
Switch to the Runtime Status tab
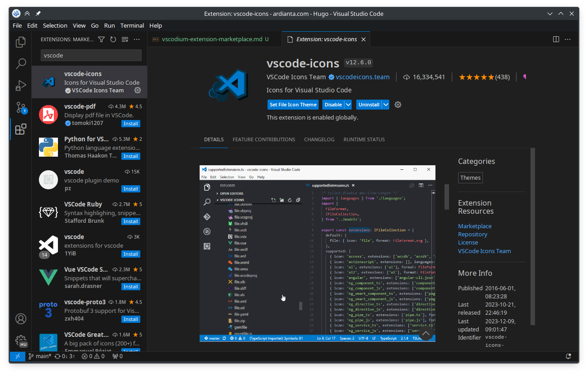click(x=364, y=139)
